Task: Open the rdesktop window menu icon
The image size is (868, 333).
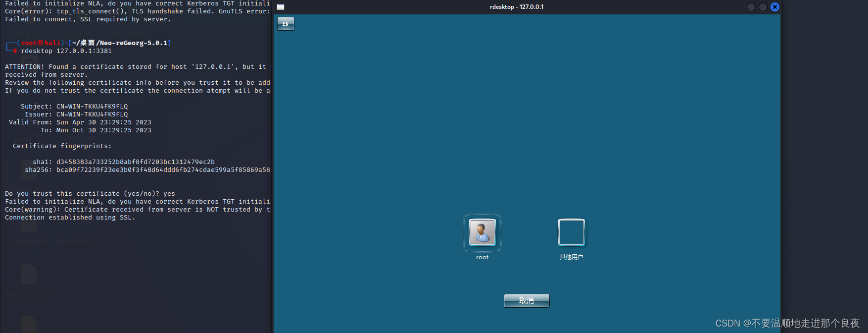Action: coord(281,7)
